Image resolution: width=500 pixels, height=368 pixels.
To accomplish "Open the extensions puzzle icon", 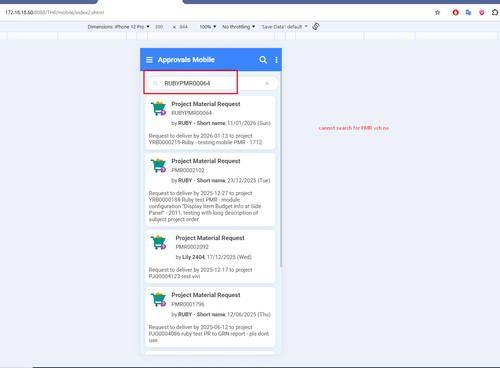I will [x=495, y=12].
